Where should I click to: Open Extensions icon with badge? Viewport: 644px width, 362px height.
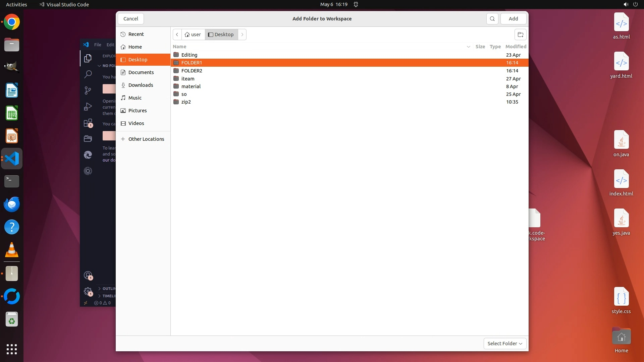coord(88,123)
